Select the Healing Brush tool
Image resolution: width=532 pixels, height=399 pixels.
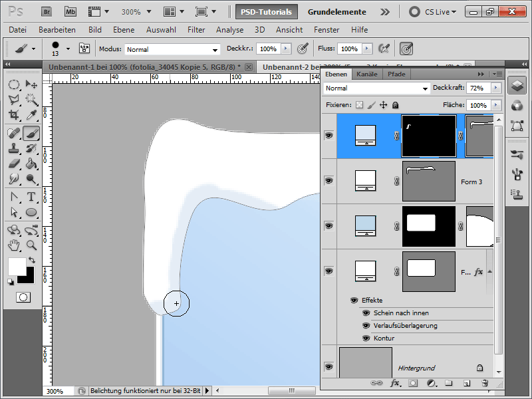(x=14, y=133)
